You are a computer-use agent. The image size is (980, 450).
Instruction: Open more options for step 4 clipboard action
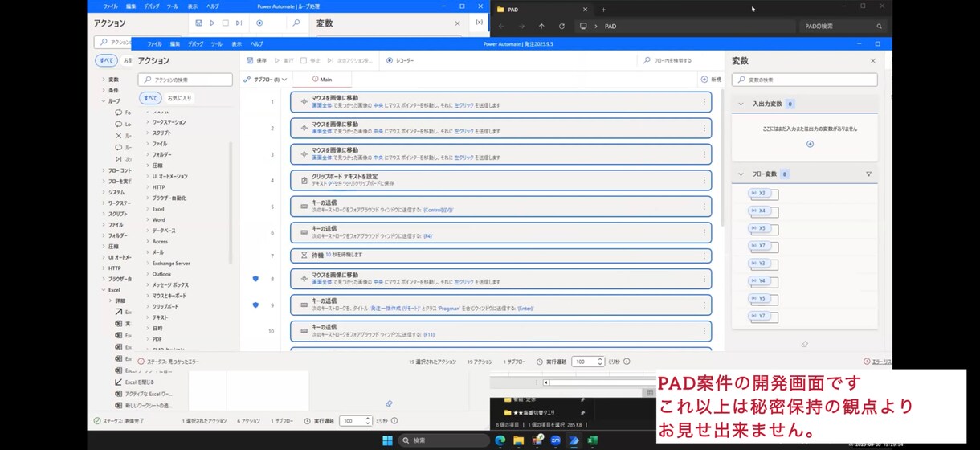[704, 180]
